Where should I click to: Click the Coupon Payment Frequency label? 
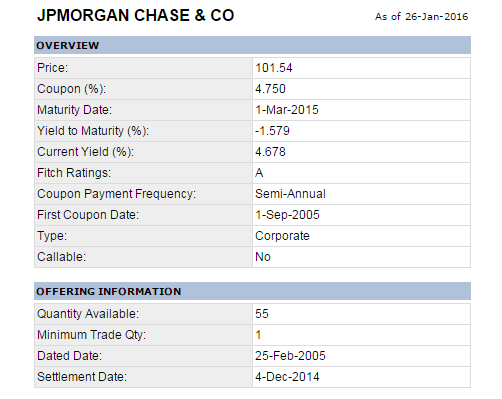(x=116, y=194)
